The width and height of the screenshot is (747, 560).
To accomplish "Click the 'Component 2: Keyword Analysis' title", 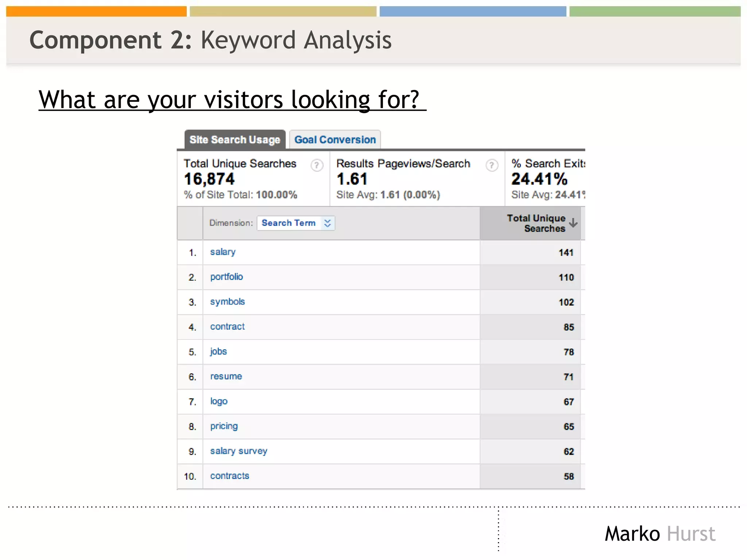I will [210, 40].
